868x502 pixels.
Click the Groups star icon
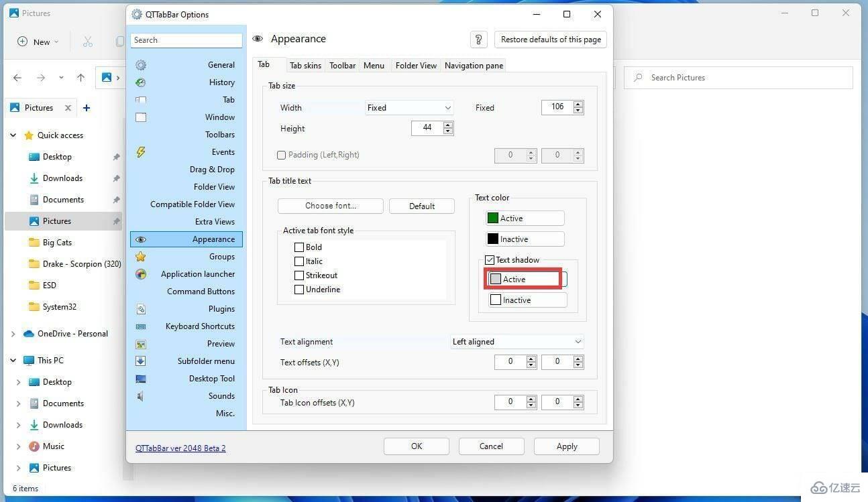[x=141, y=257]
